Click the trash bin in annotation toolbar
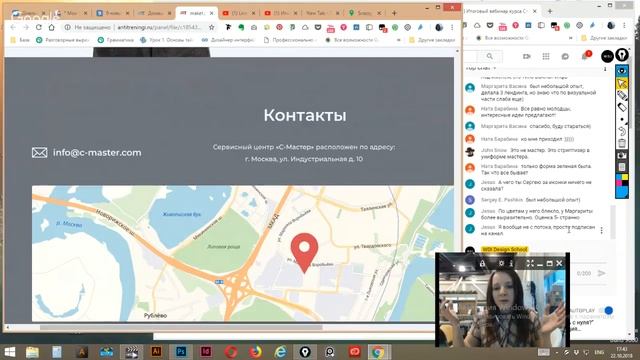This screenshot has width=640, height=360. pyautogui.click(x=622, y=143)
